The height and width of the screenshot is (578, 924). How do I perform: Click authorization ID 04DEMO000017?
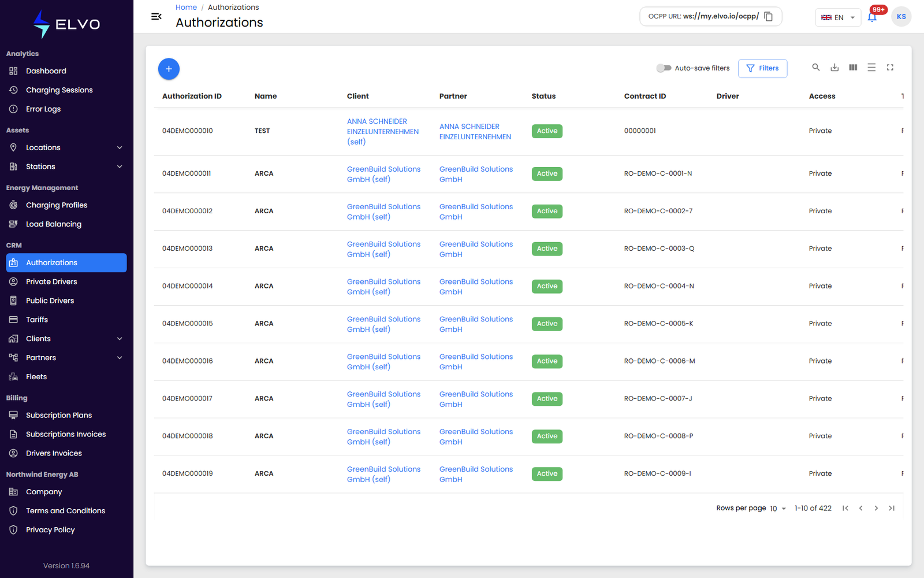coord(187,399)
